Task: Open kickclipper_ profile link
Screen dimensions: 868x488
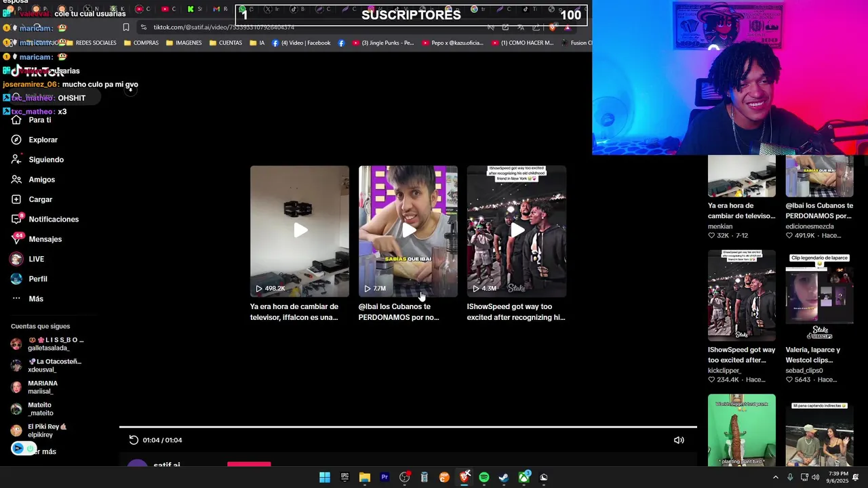Action: [724, 371]
